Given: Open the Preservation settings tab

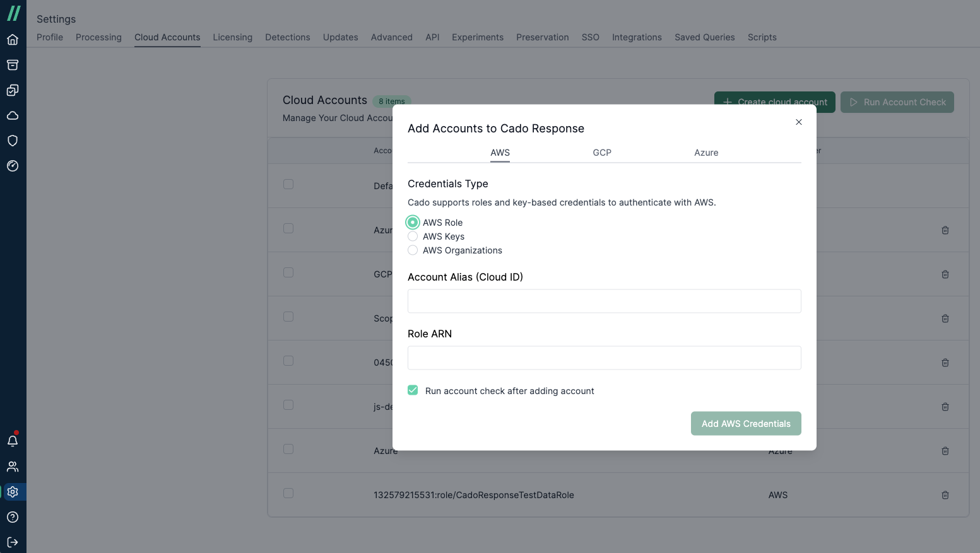Looking at the screenshot, I should [543, 37].
